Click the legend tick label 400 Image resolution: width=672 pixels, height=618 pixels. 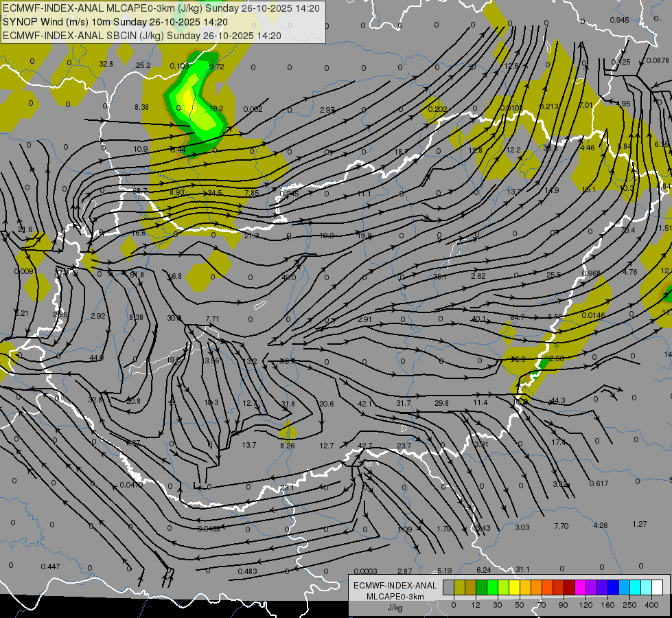651,605
